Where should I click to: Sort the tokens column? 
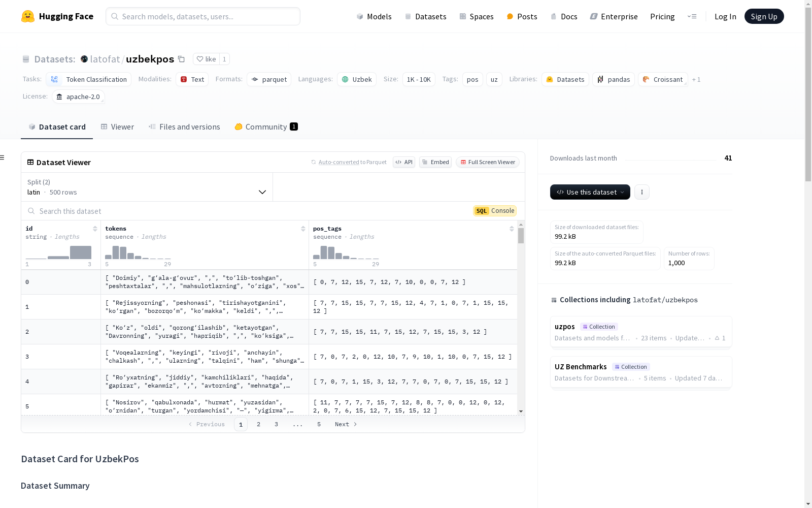(303, 229)
